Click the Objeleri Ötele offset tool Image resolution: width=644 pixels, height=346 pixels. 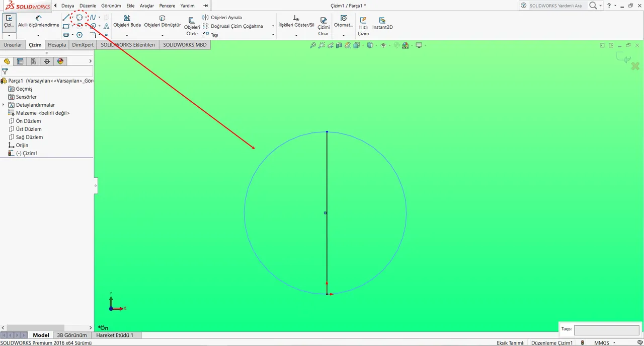[x=192, y=26]
